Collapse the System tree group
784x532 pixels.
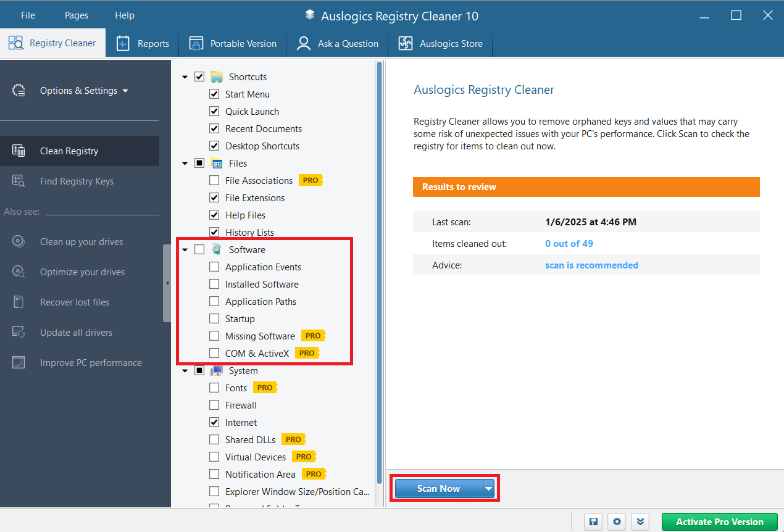185,371
